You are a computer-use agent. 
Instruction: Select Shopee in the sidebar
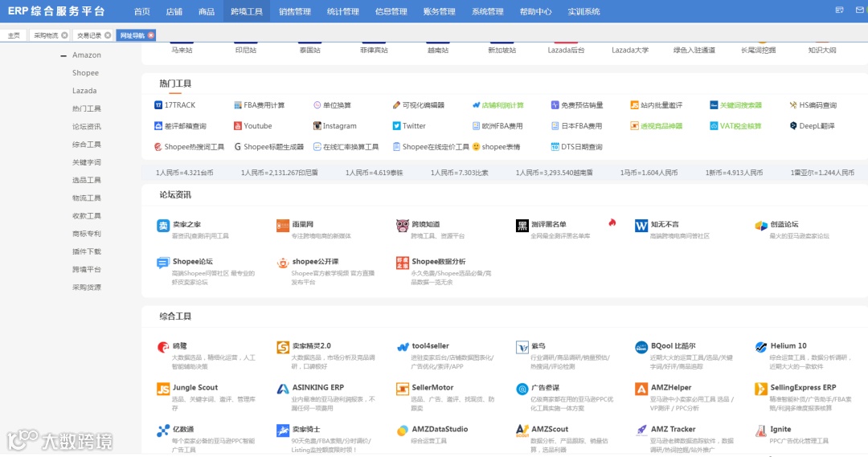(x=85, y=73)
